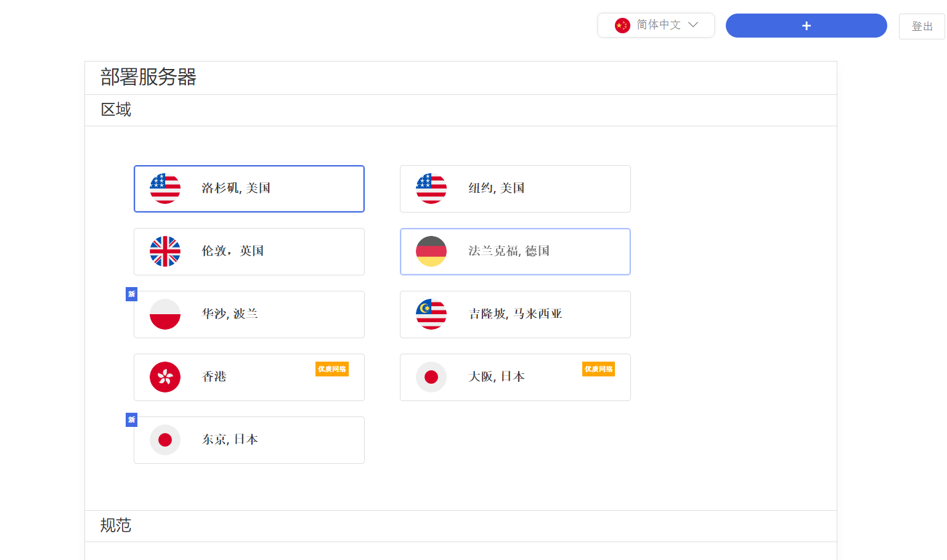Click the 新 badge on 东京 card
Image resolution: width=947 pixels, height=560 pixels.
(131, 420)
